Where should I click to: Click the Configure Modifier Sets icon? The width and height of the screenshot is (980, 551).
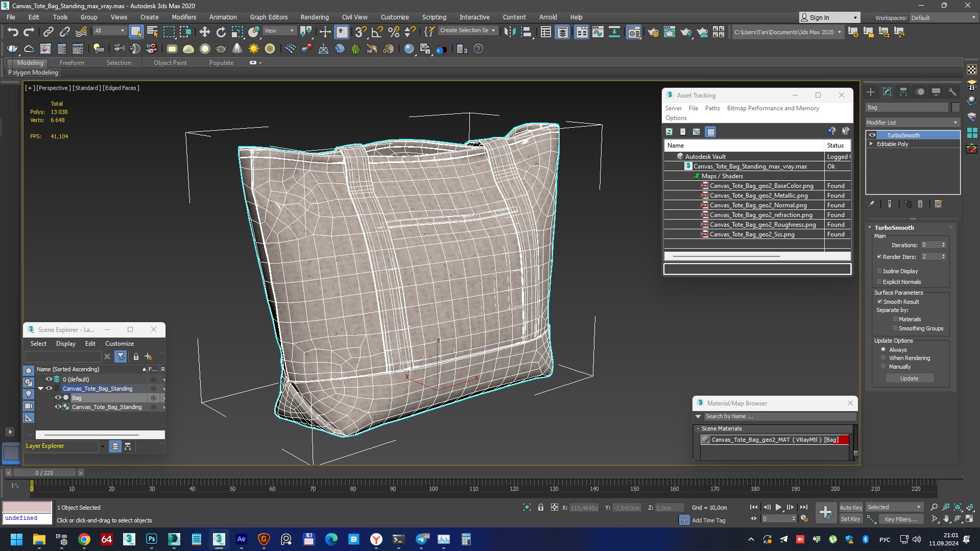coord(938,204)
